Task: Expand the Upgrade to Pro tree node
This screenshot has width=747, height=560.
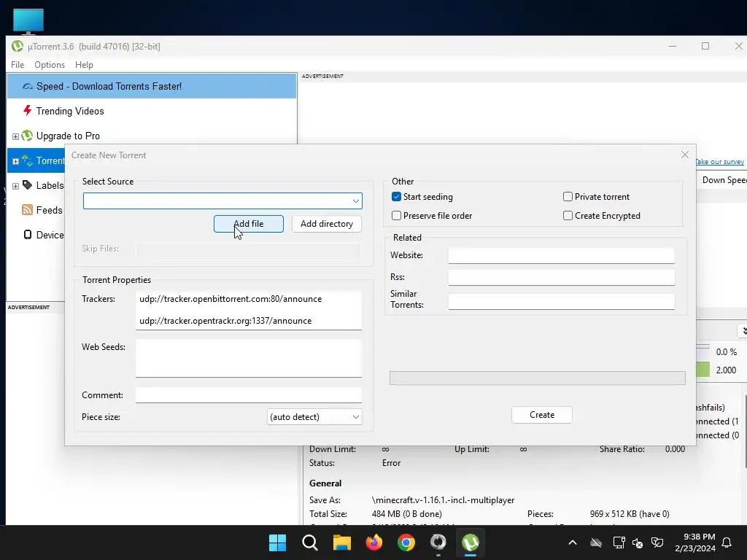Action: [15, 136]
